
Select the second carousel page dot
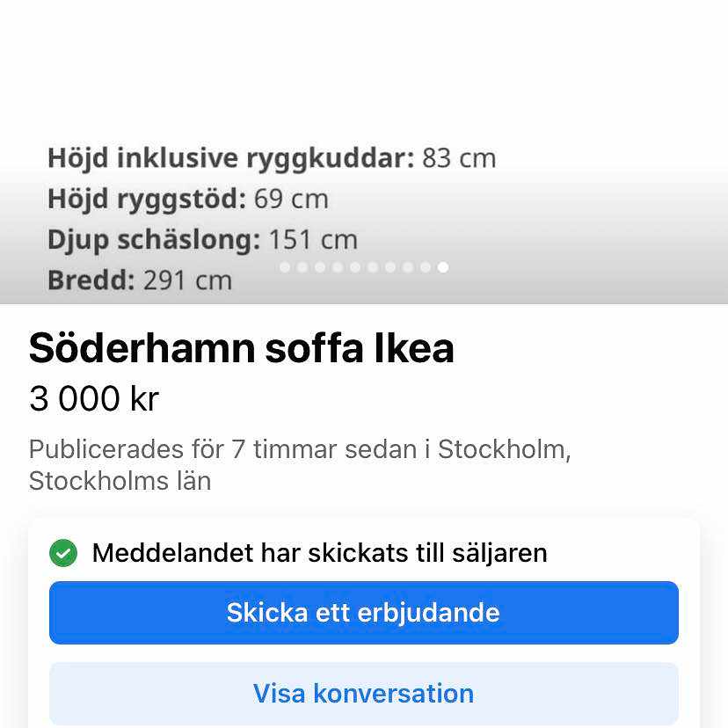302,267
